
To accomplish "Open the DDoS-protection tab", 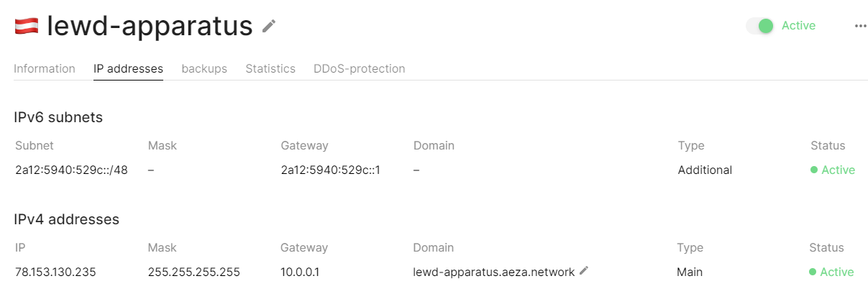I will (359, 69).
